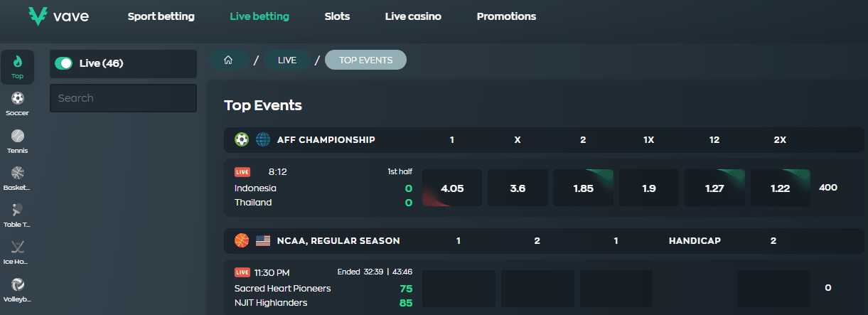Open the Live casino tab
Image resolution: width=868 pixels, height=315 pixels.
click(413, 16)
